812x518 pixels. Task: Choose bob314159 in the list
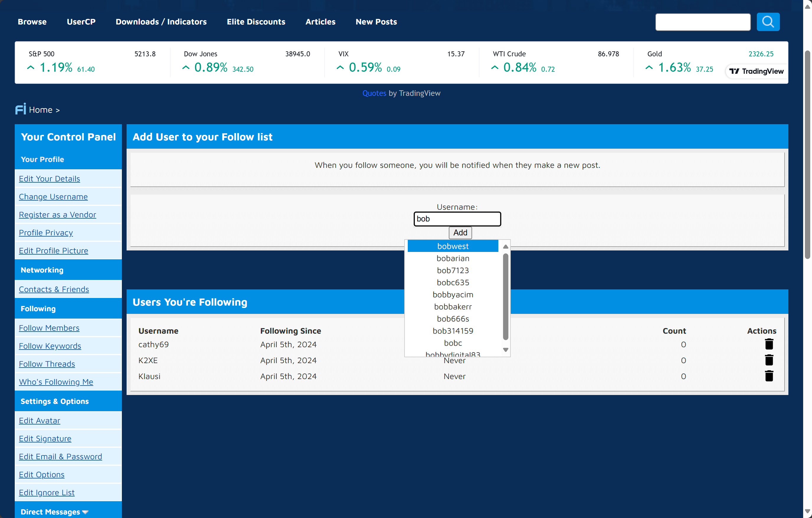(453, 331)
